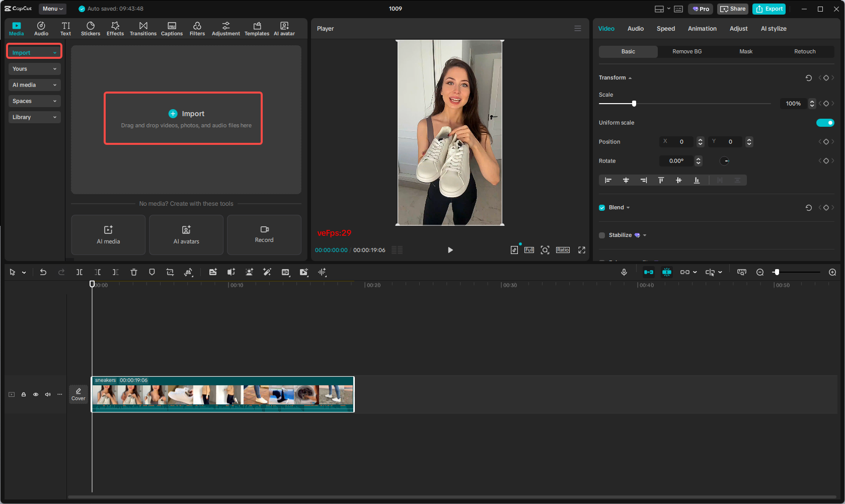Uncheck the Blend option

(x=601, y=207)
